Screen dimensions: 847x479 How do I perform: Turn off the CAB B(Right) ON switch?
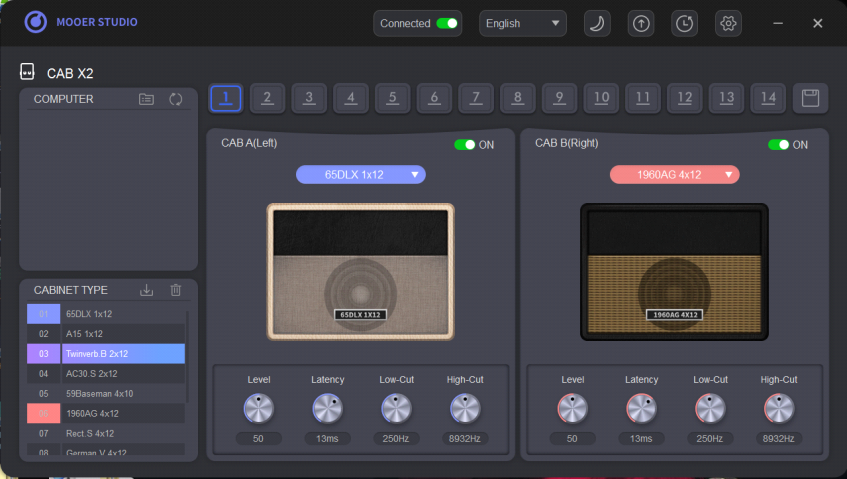click(x=778, y=145)
